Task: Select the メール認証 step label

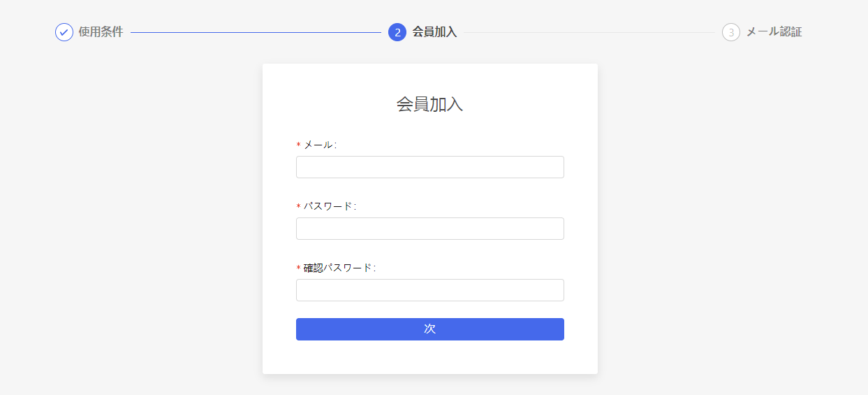Action: (774, 32)
